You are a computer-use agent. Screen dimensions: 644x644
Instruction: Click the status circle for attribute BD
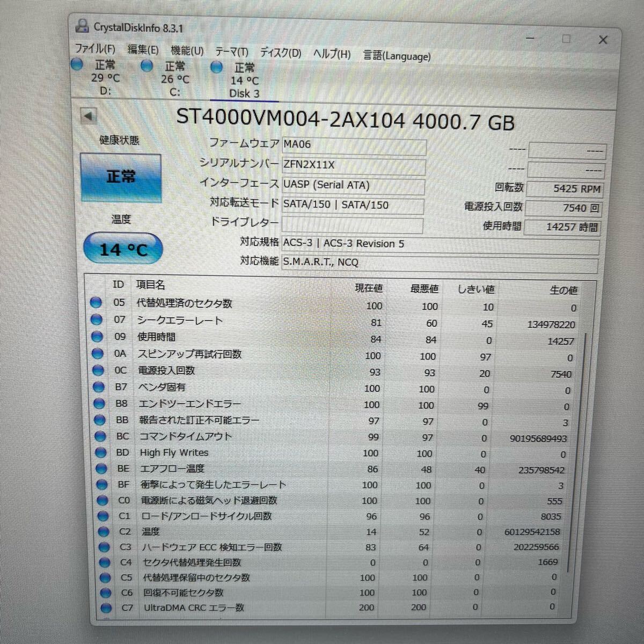point(101,452)
